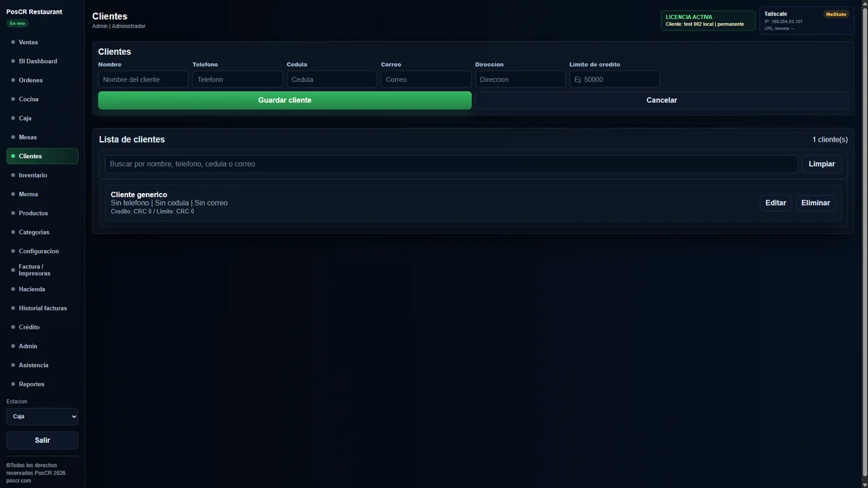Click the 'Admin | Administrador' user text
Screen dimensions: 868x488
(x=119, y=26)
